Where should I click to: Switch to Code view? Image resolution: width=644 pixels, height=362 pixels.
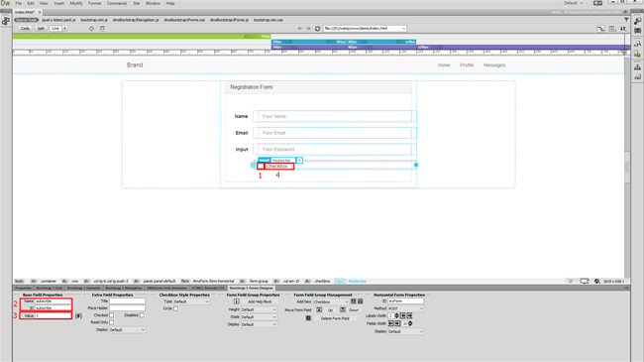(25, 29)
